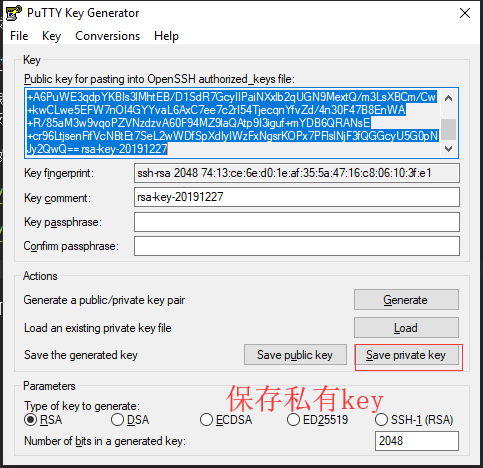Select the RSA key type radio button
This screenshot has width=483, height=468.
[30, 420]
